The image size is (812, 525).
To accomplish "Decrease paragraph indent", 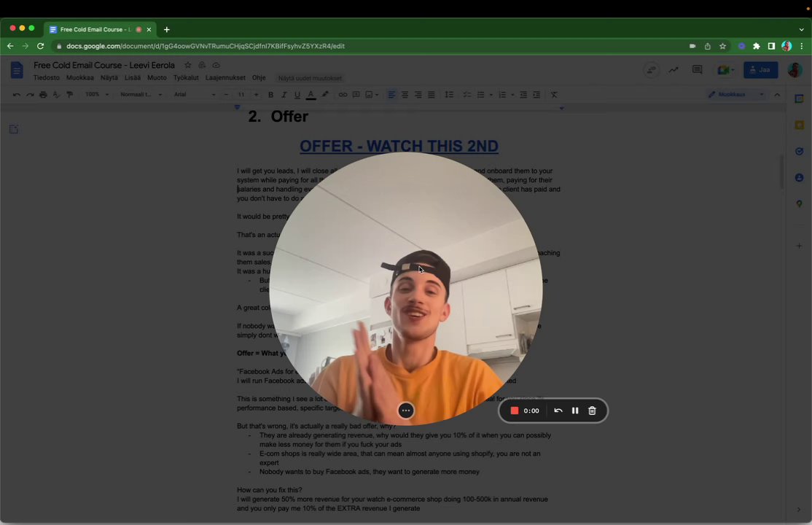I will click(523, 95).
